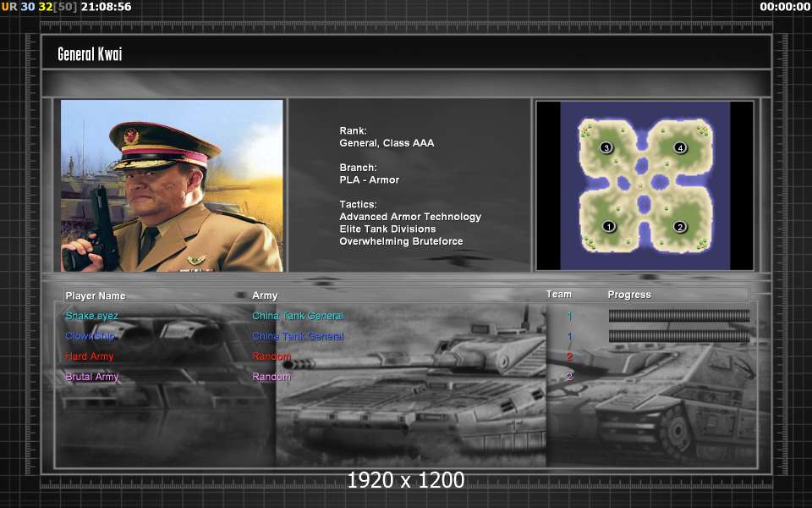This screenshot has width=812, height=508.
Task: Click team number for Hard Army
Action: pyautogui.click(x=569, y=356)
